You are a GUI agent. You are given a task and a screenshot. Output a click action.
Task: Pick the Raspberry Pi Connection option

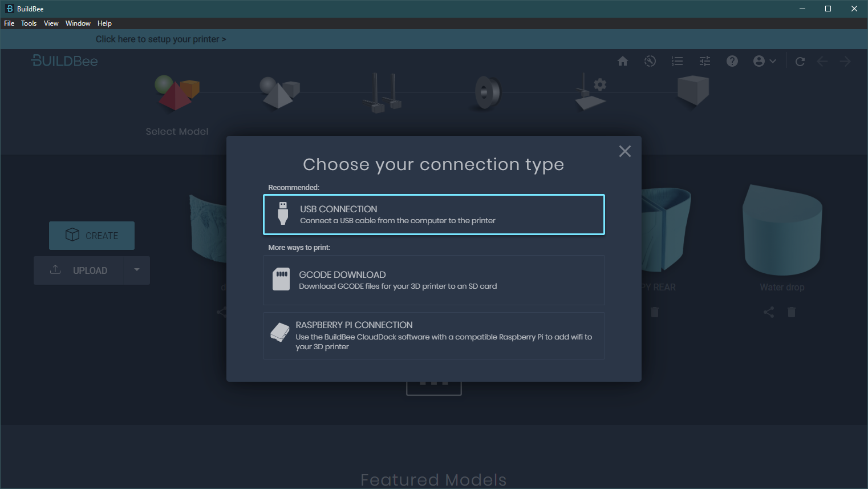point(434,336)
